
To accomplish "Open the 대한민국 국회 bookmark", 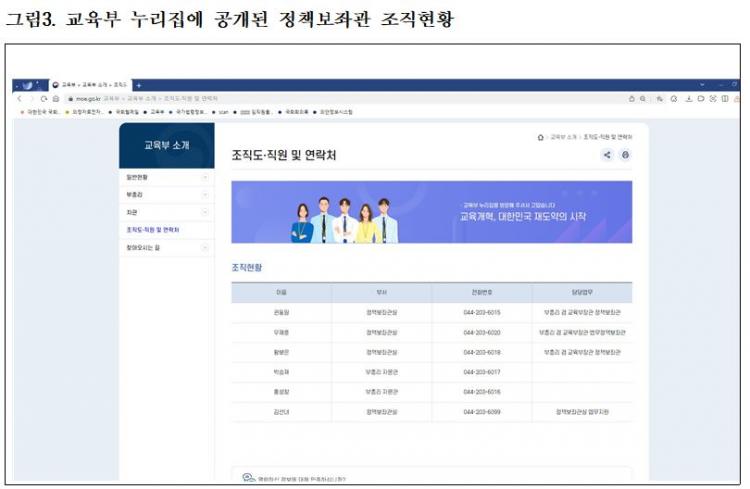I will click(40, 112).
